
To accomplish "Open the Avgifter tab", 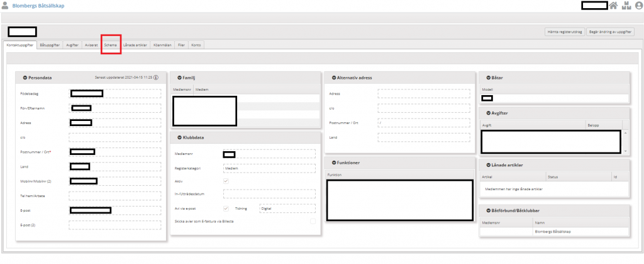I will click(x=72, y=45).
